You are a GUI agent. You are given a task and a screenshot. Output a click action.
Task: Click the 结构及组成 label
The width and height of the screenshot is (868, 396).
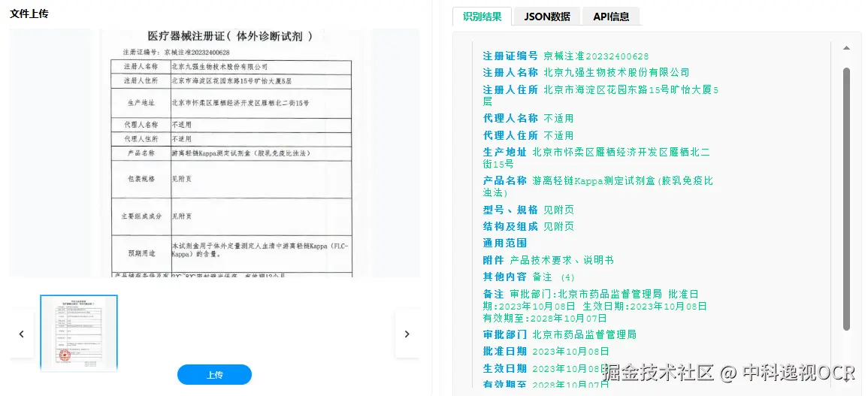click(x=510, y=226)
